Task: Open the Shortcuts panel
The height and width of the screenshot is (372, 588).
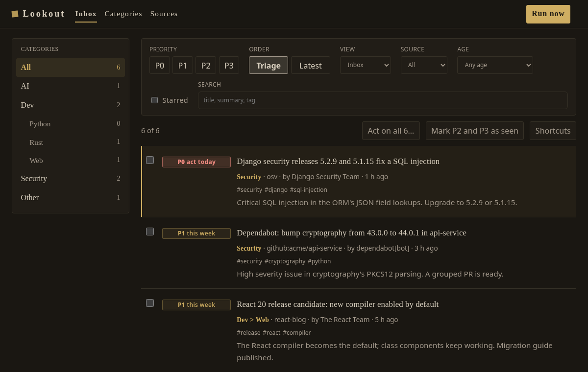Action: pos(553,131)
